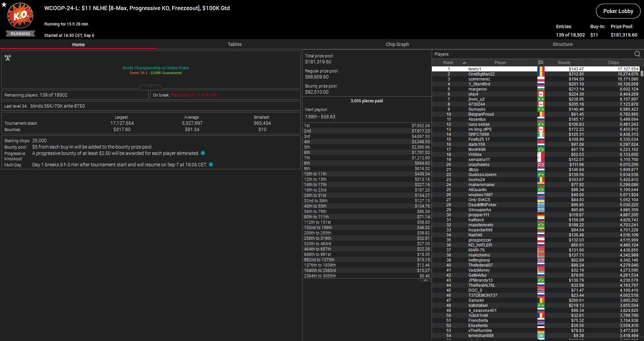Select player row TheRealALTAL
The image size is (644, 341).
[536, 285]
